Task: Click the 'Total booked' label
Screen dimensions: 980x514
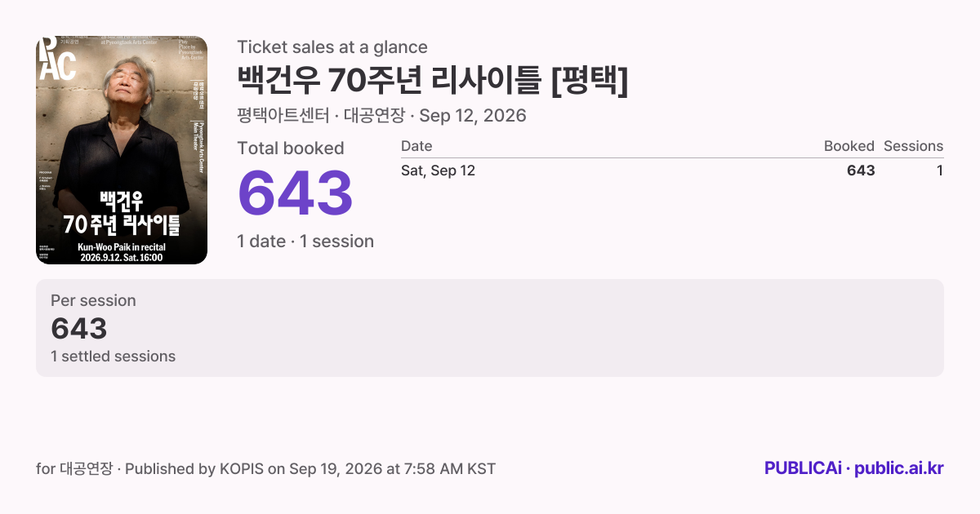Action: point(291,148)
